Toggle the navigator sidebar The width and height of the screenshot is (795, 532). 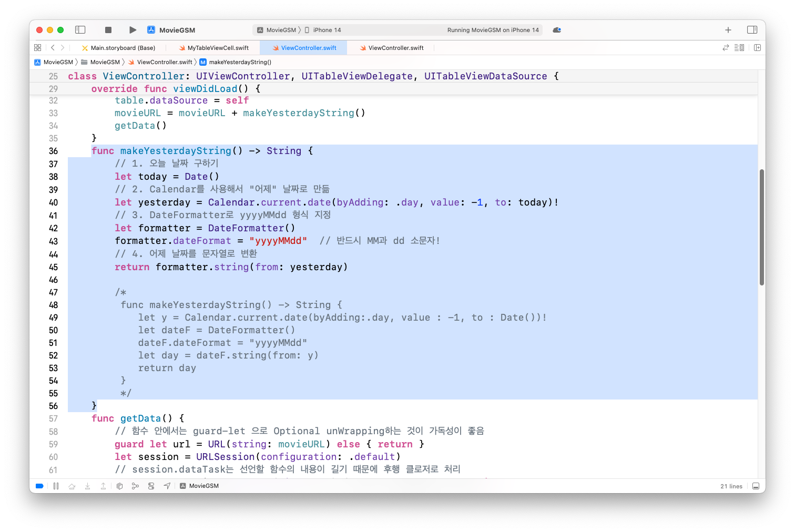pyautogui.click(x=80, y=30)
